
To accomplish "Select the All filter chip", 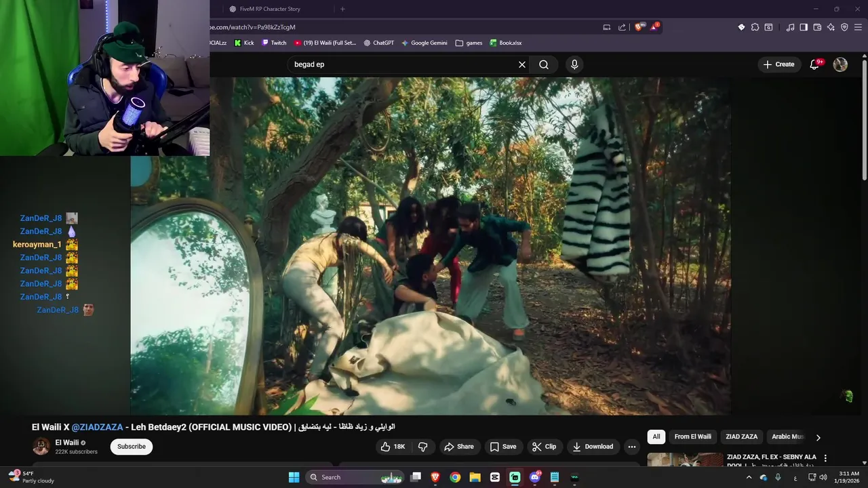I will pyautogui.click(x=656, y=436).
